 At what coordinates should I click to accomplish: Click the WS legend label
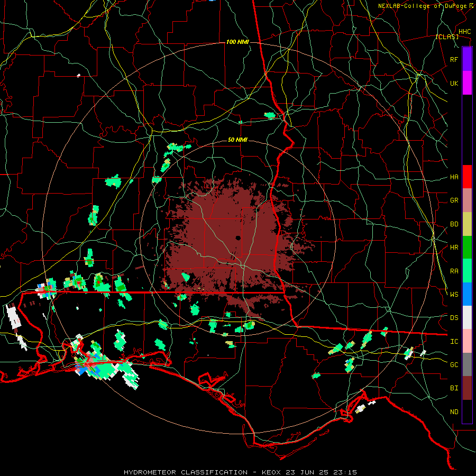pos(454,295)
